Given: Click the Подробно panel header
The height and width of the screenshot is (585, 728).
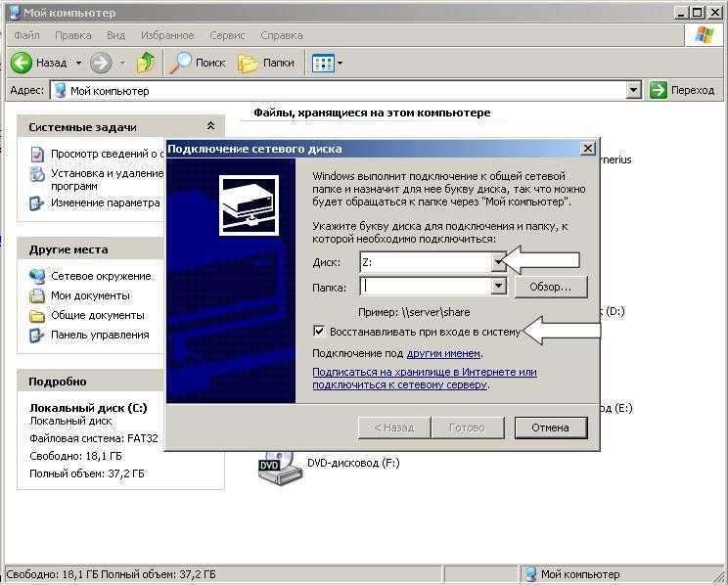Looking at the screenshot, I should pos(91,382).
